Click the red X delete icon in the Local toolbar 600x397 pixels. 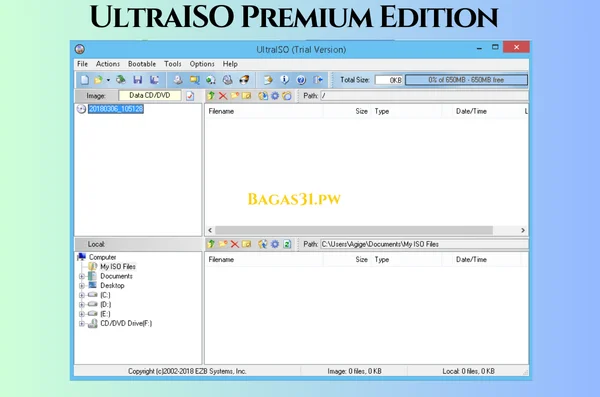(x=235, y=244)
